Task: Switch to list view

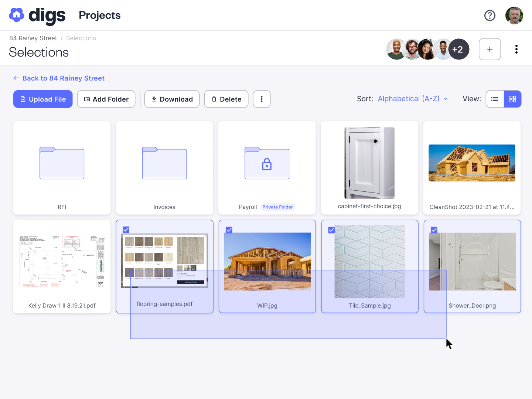Action: [x=495, y=99]
